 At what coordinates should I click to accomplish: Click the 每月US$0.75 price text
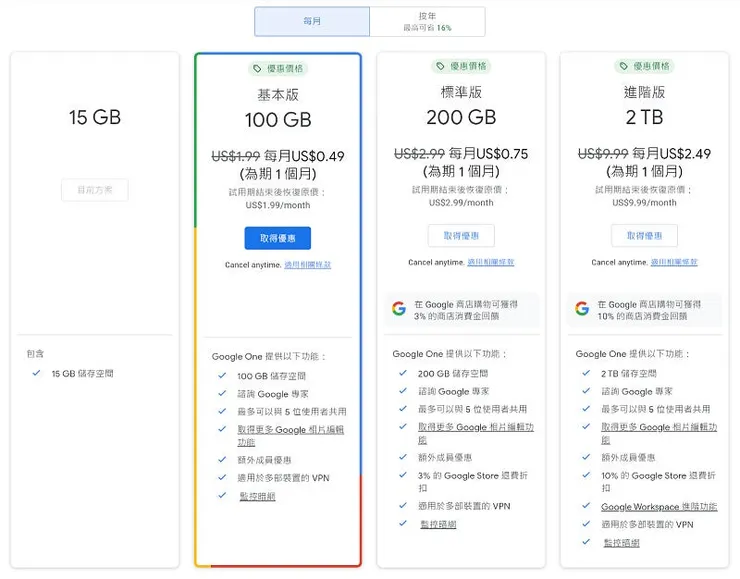click(x=488, y=154)
